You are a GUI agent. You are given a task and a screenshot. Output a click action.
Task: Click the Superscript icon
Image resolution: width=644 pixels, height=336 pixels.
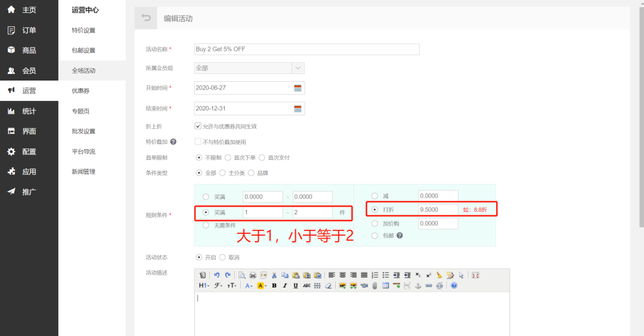pos(428,275)
